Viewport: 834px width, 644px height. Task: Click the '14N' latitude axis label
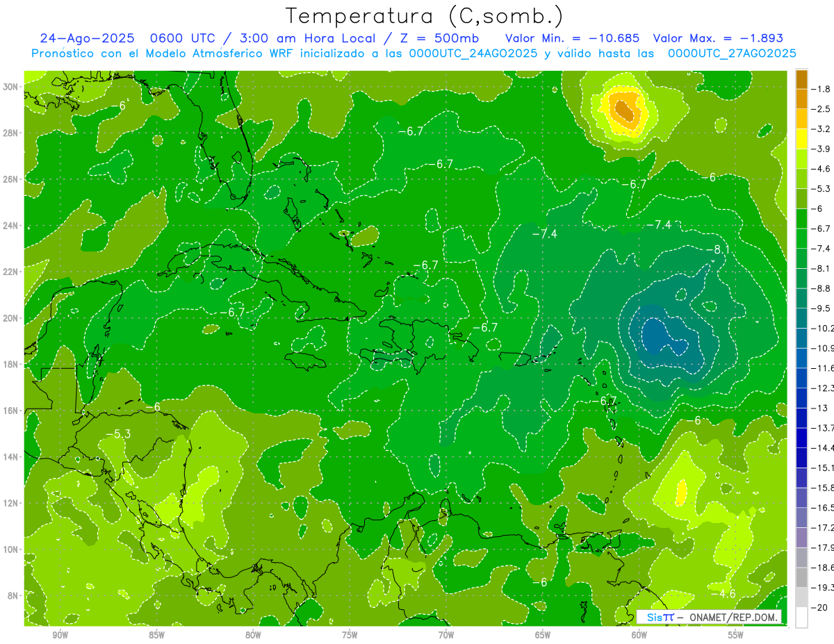click(x=12, y=456)
